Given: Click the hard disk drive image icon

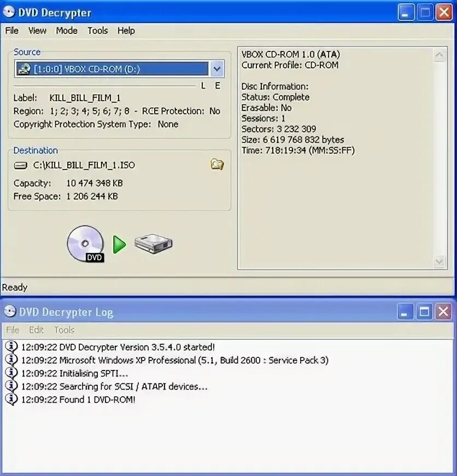Looking at the screenshot, I should pyautogui.click(x=154, y=244).
